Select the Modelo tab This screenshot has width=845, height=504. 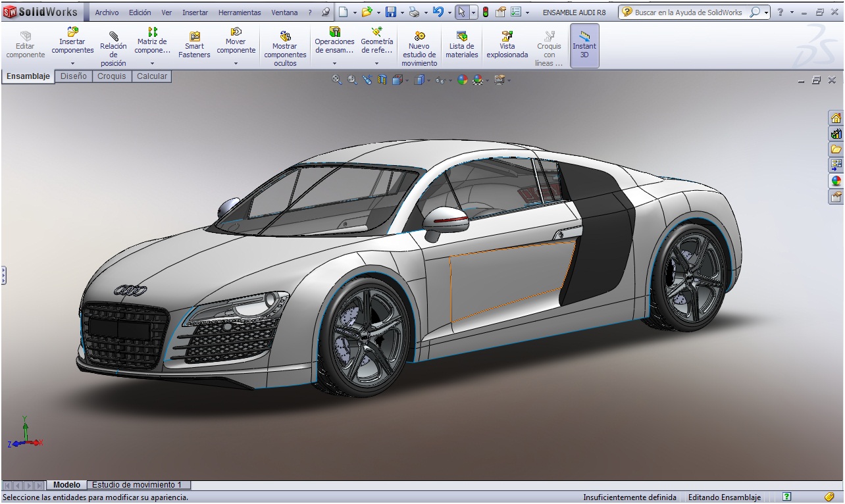coord(66,485)
